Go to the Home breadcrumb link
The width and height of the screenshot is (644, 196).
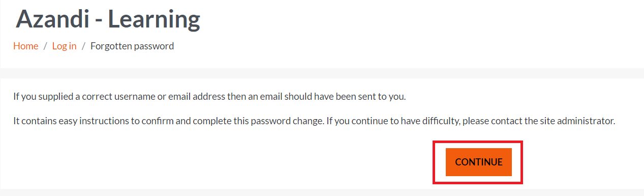pyautogui.click(x=26, y=46)
